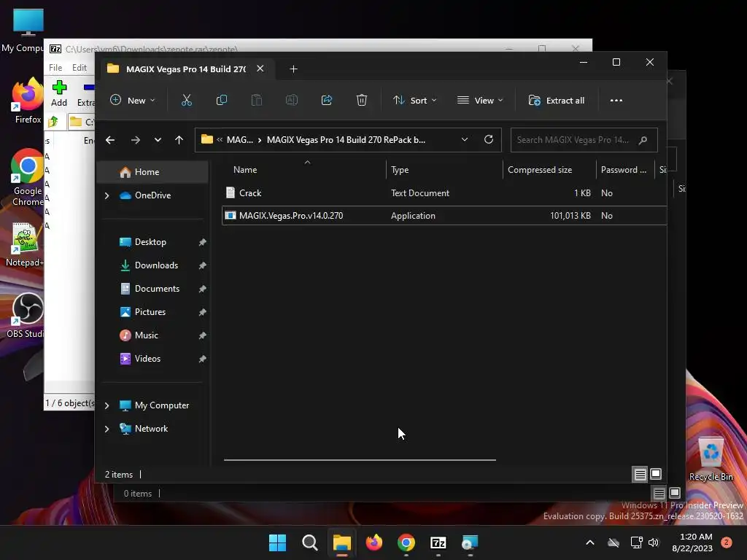The height and width of the screenshot is (560, 747).
Task: Open My Computer desktop icon
Action: tap(23, 31)
